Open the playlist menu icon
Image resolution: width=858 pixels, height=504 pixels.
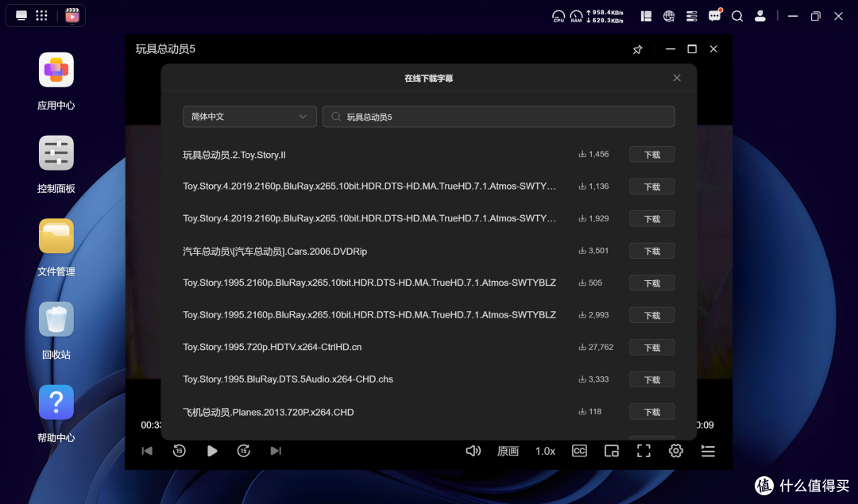[x=708, y=451]
